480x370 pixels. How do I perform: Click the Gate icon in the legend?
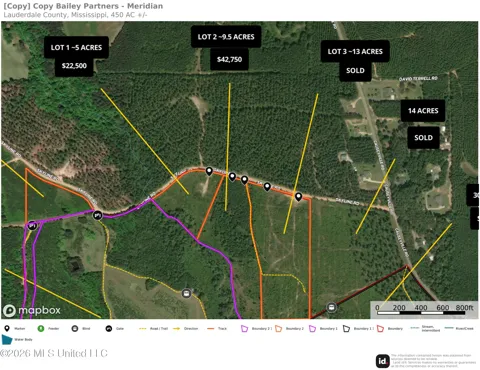(x=109, y=328)
